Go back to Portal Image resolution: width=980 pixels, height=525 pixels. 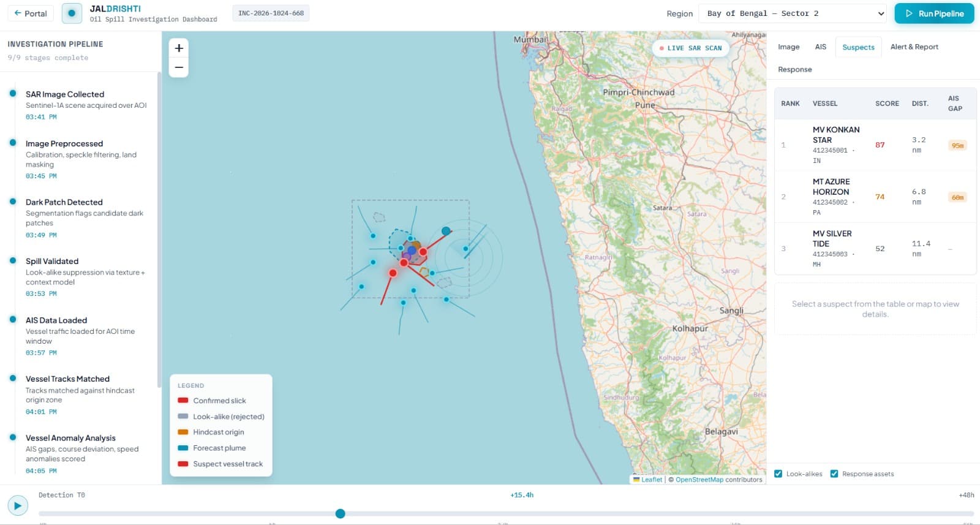click(x=31, y=13)
